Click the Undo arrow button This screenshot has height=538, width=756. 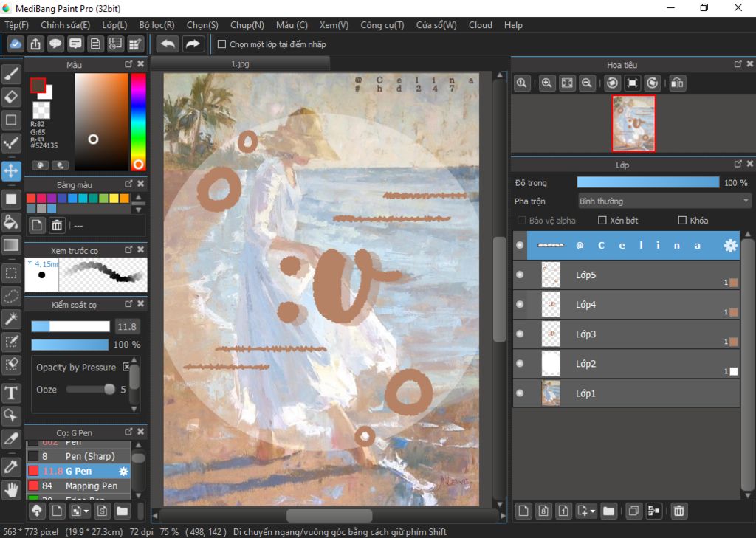tap(168, 44)
